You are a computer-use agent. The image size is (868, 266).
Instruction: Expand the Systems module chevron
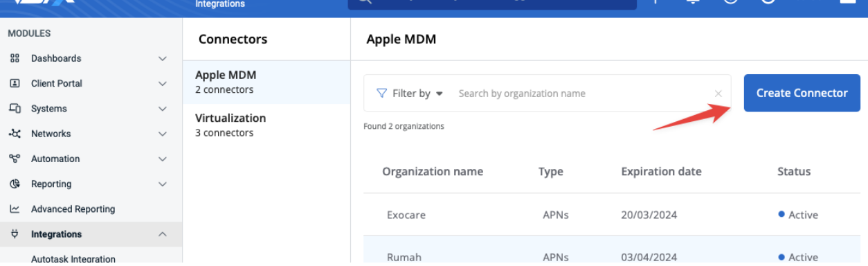point(163,109)
